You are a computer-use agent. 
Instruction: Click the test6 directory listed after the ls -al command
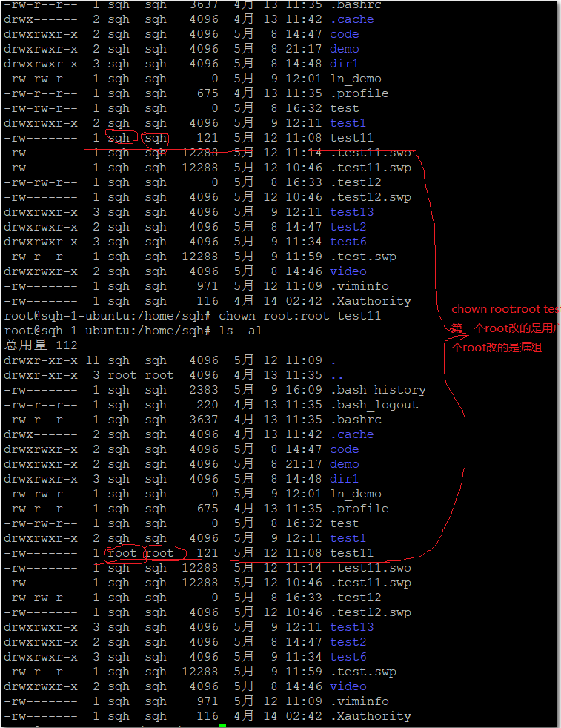[x=348, y=657]
